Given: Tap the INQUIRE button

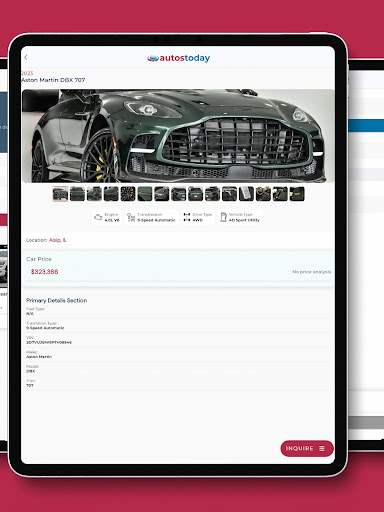Looking at the screenshot, I should click(x=307, y=449).
